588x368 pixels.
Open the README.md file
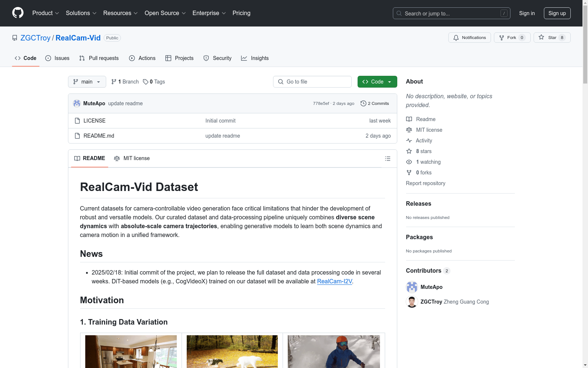[x=99, y=136]
